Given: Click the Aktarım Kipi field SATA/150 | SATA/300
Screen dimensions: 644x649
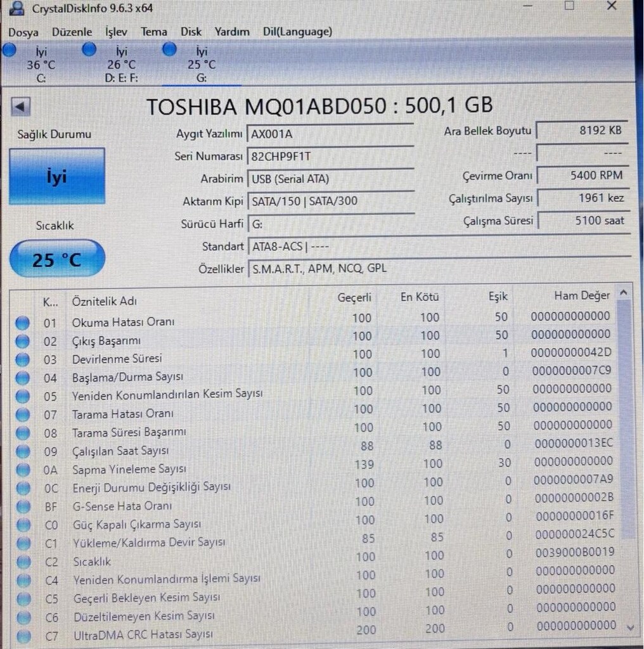Looking at the screenshot, I should (331, 201).
